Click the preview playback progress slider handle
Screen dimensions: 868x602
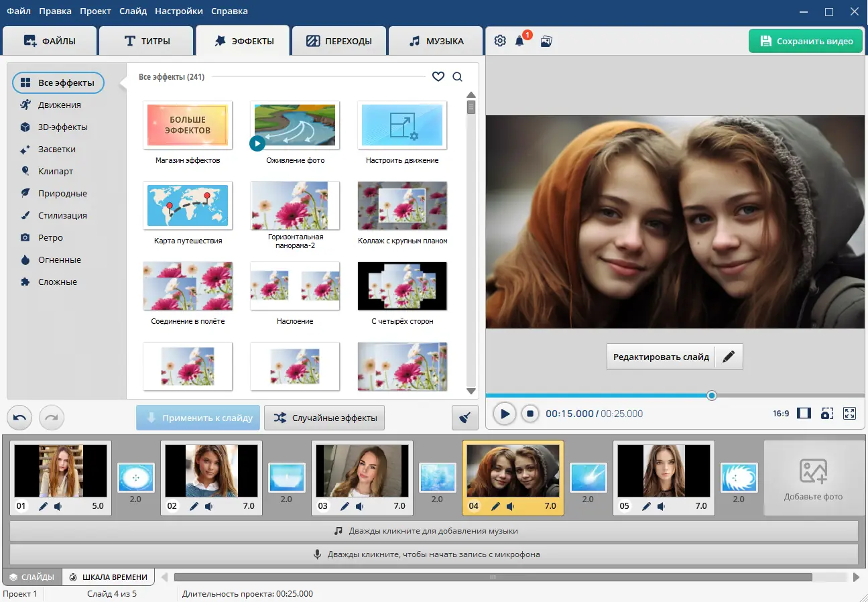712,396
